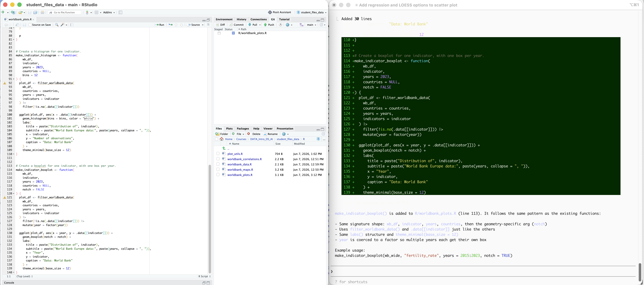644x285 pixels.
Task: Switch to the History tab
Action: tap(241, 19)
